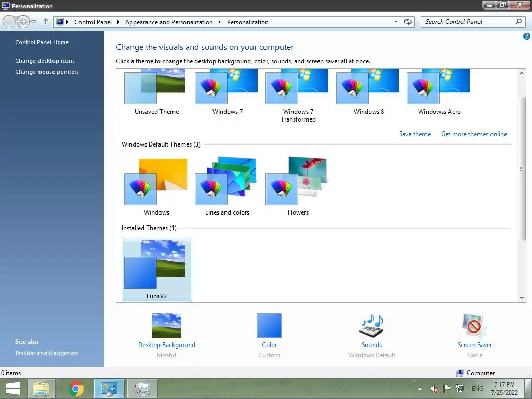This screenshot has height=399, width=532.
Task: Click the muted volume tray icon
Action: [434, 389]
